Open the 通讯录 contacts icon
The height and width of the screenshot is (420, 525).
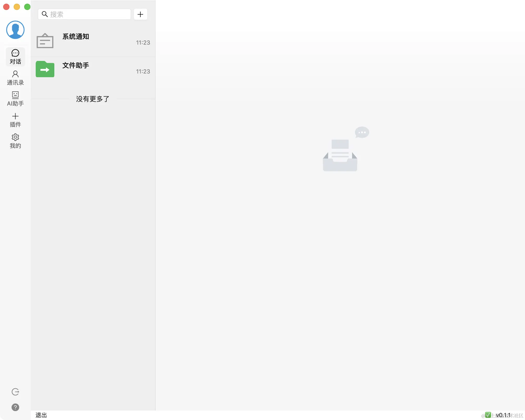pos(15,74)
